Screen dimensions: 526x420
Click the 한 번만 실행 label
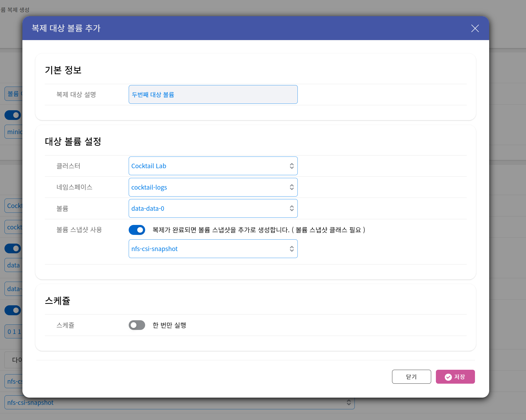[x=169, y=325]
